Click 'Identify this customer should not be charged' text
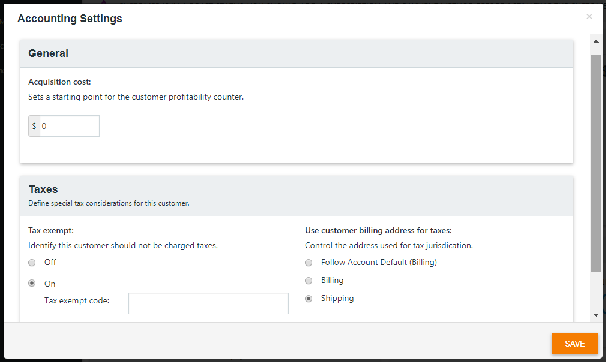The width and height of the screenshot is (608, 364). pyautogui.click(x=123, y=245)
